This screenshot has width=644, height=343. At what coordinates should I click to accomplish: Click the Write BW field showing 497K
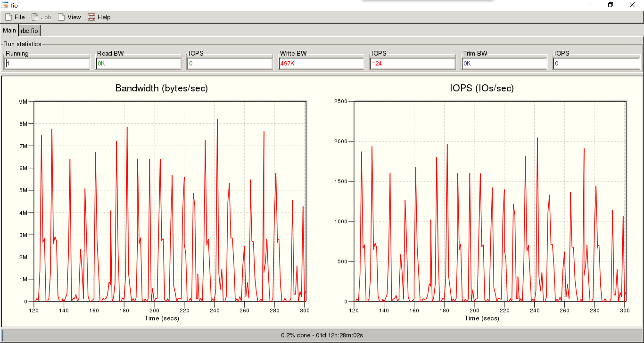(x=322, y=63)
